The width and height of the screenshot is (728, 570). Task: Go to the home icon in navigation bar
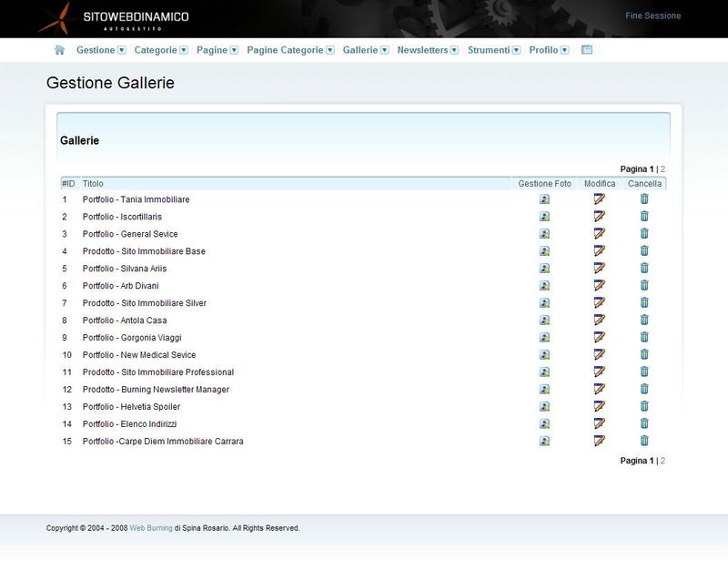tap(59, 50)
